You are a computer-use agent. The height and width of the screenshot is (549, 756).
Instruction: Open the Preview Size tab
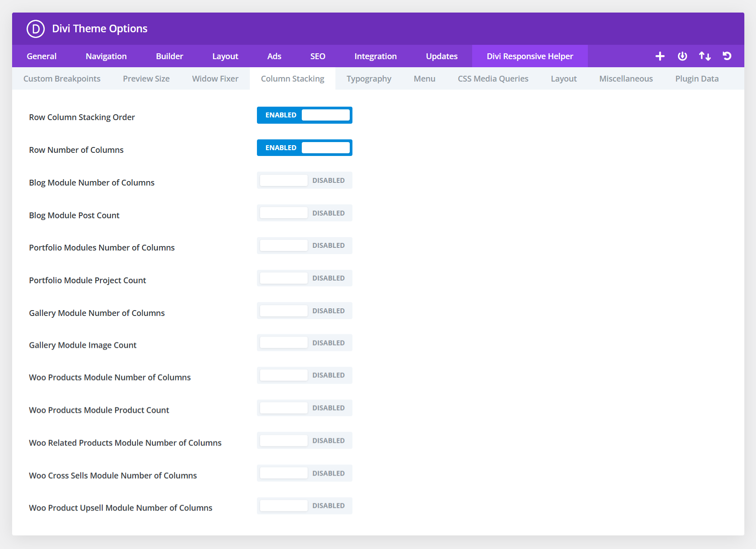pos(146,78)
